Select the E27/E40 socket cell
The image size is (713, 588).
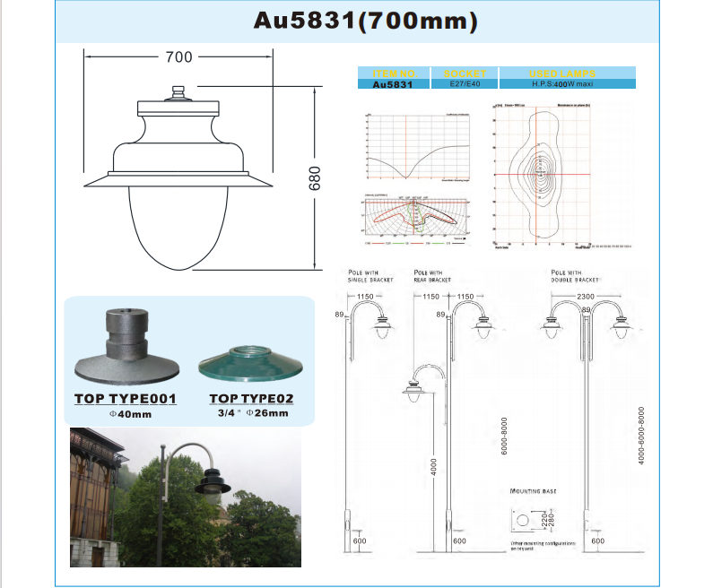[x=464, y=84]
